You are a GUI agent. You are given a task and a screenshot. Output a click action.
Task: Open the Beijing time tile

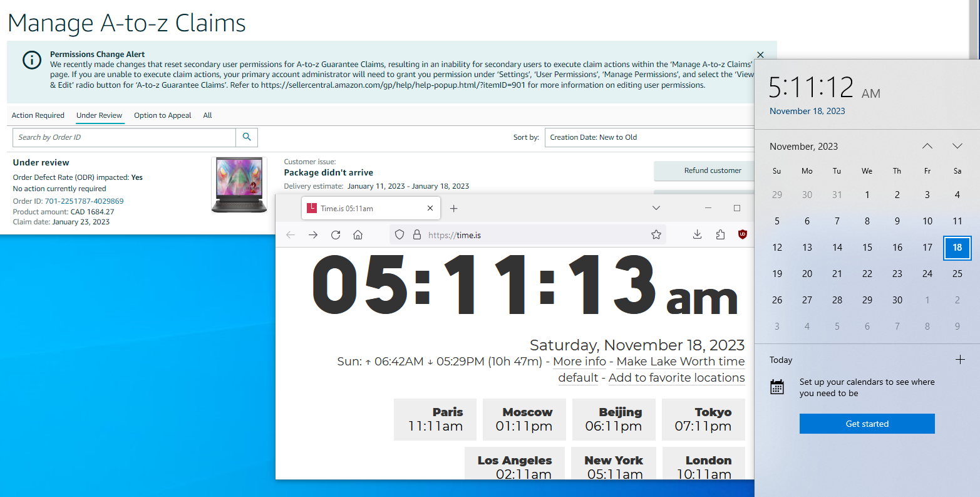point(614,419)
